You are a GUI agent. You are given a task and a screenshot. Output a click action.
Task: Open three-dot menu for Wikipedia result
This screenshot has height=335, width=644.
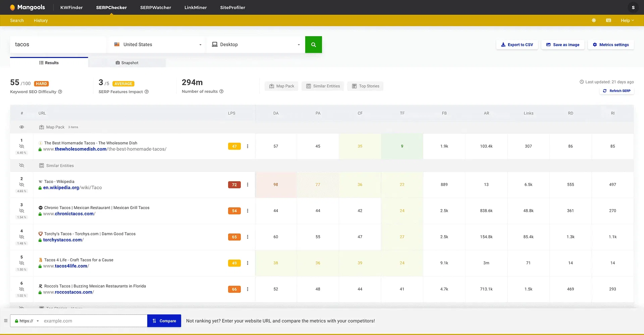tap(248, 185)
